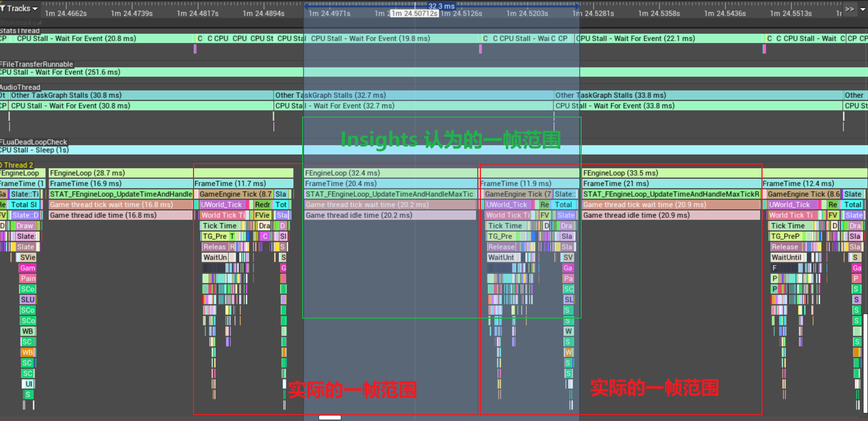Select Game thread idle time (20.9 ms)
The height and width of the screenshot is (421, 868).
pos(671,215)
